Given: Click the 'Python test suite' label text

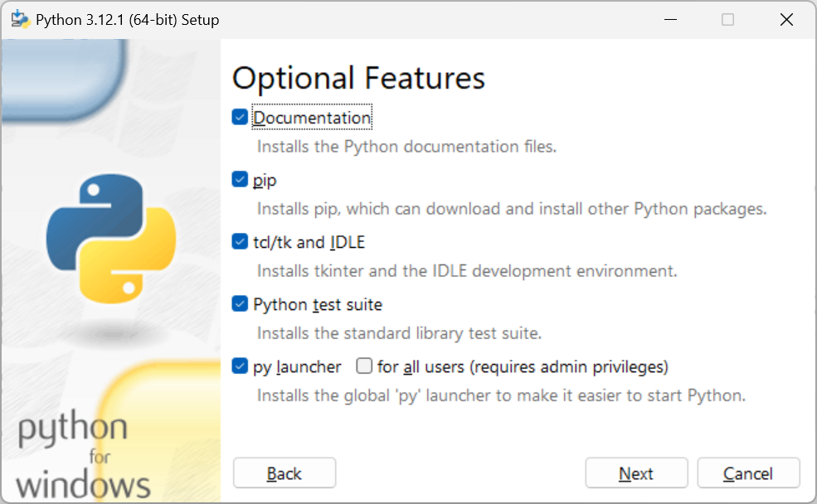Looking at the screenshot, I should [318, 304].
